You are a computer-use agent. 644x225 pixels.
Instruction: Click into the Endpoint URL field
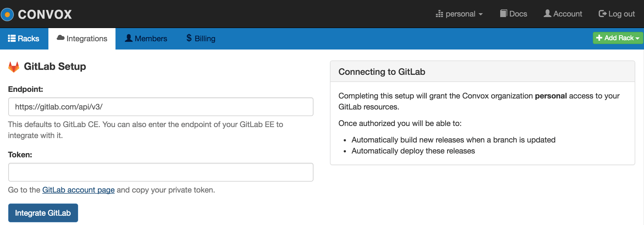click(161, 107)
